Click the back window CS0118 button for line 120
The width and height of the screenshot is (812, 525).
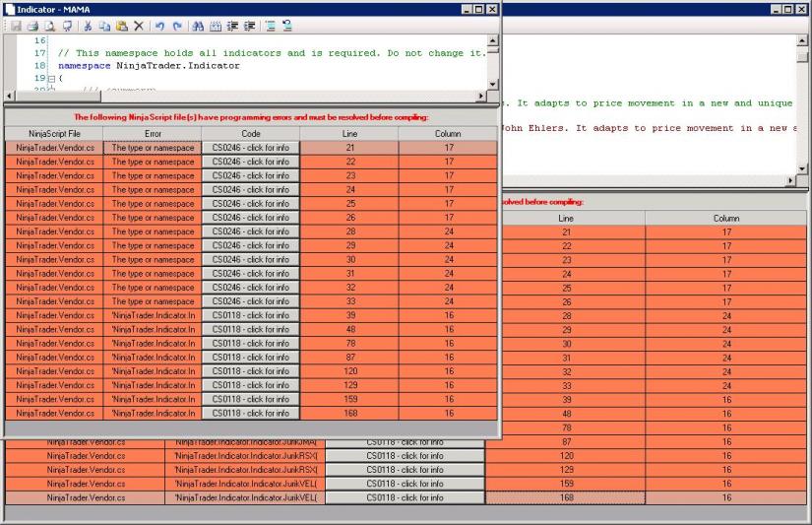tap(405, 456)
